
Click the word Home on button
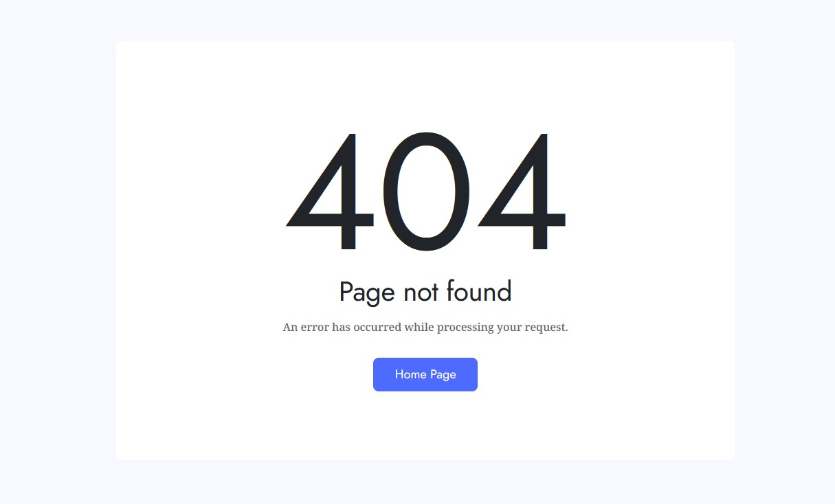411,374
